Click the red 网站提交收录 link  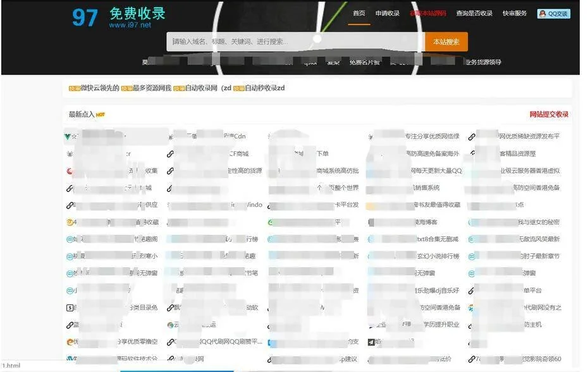(x=549, y=114)
